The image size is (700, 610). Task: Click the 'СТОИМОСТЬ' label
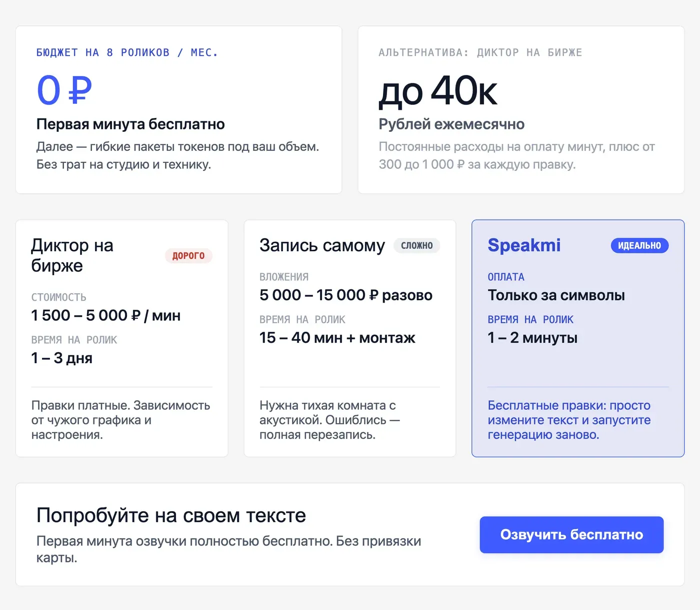[58, 297]
